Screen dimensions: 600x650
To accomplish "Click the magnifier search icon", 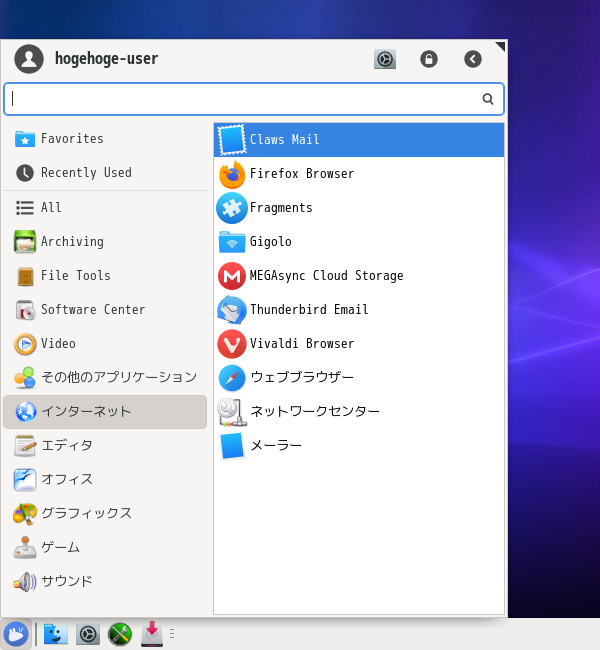I will [488, 99].
